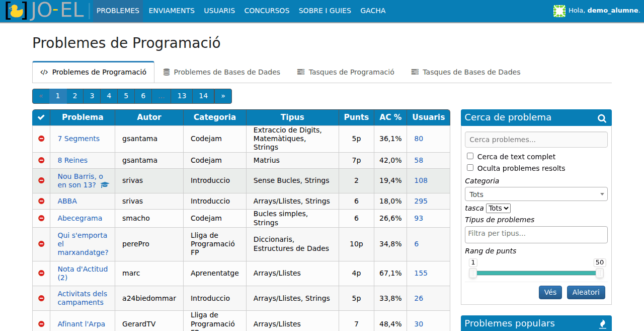644x331 pixels.
Task: Click the JO-EL duck logo
Action: click(44, 11)
